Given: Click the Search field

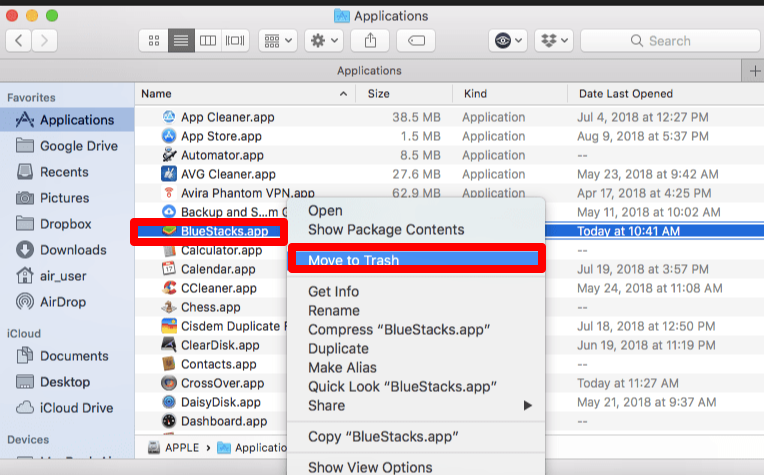Looking at the screenshot, I should click(670, 40).
